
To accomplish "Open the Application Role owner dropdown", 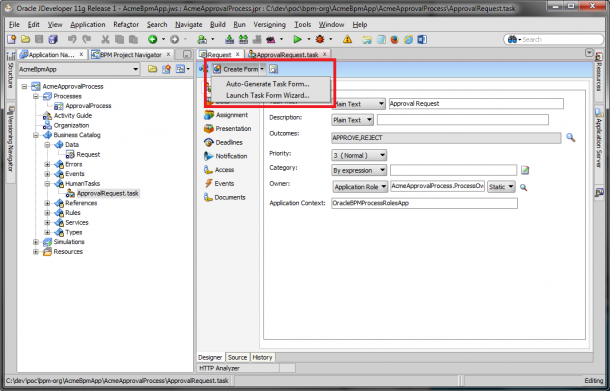I will [x=360, y=187].
